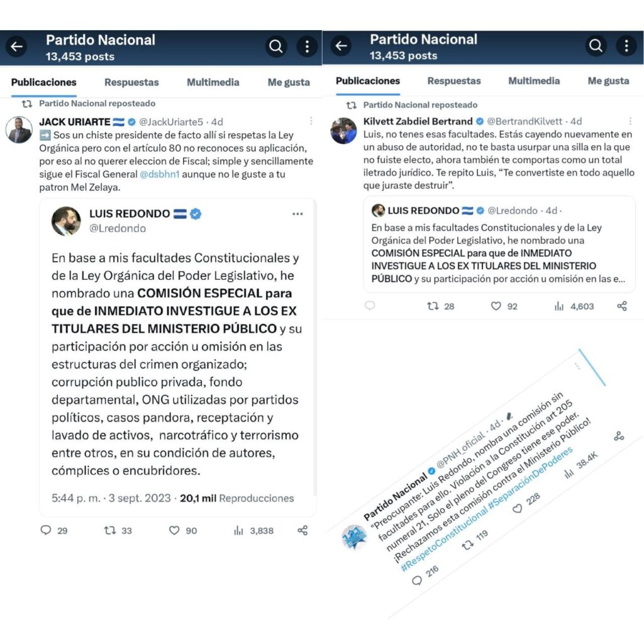Open Me gusta tab in left panel

click(289, 82)
